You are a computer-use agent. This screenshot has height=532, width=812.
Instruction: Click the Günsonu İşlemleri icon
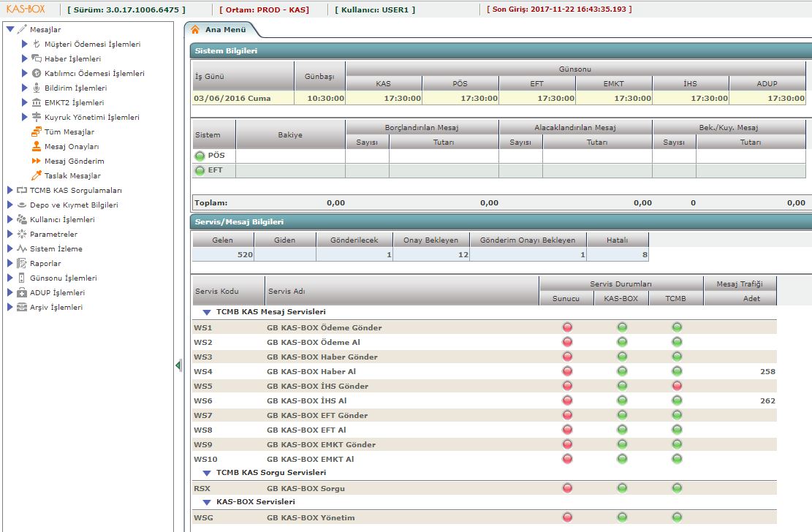[x=22, y=278]
